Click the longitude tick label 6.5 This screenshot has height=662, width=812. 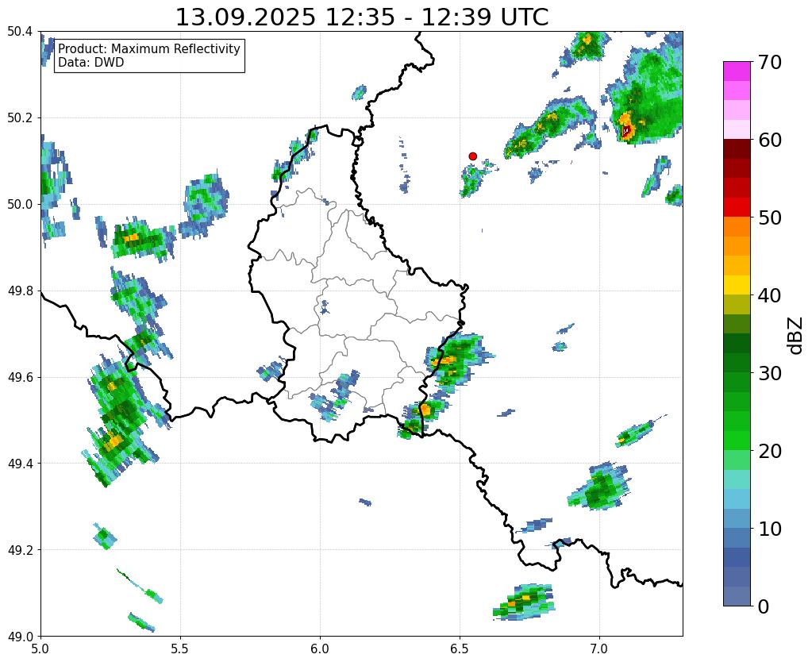tap(460, 649)
